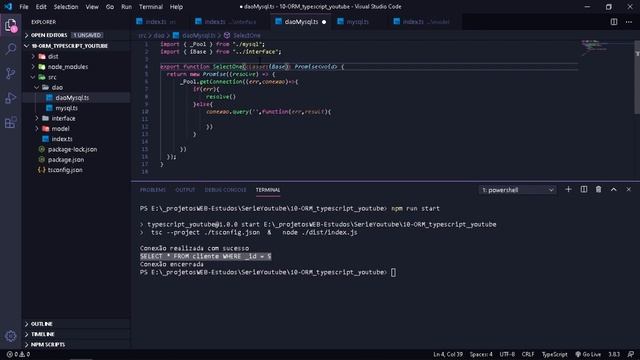Expand the node_modules folder
640x360 pixels.
click(x=76, y=67)
